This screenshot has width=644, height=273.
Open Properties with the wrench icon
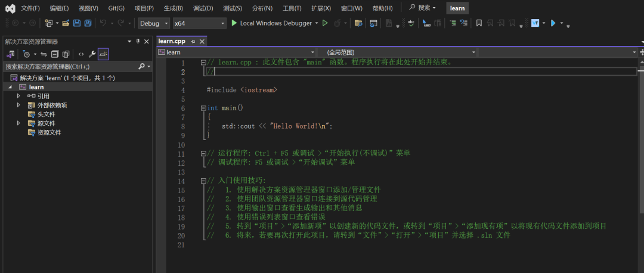click(92, 54)
